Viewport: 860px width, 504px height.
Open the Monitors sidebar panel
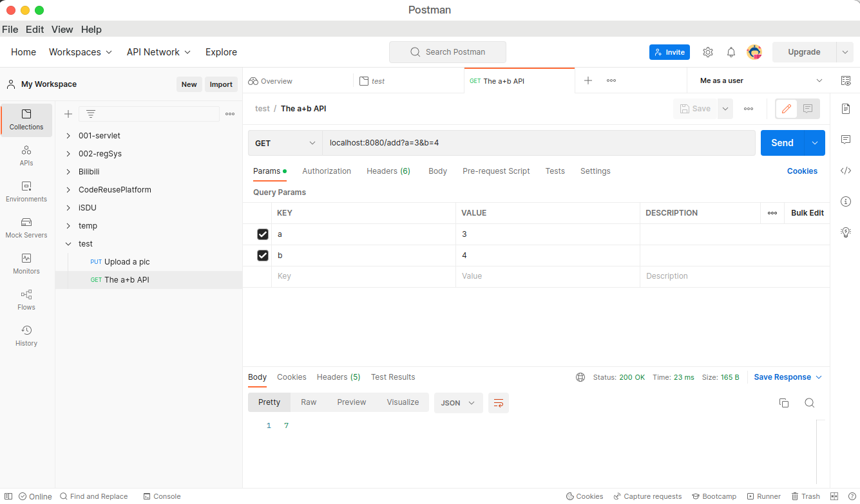coord(26,264)
